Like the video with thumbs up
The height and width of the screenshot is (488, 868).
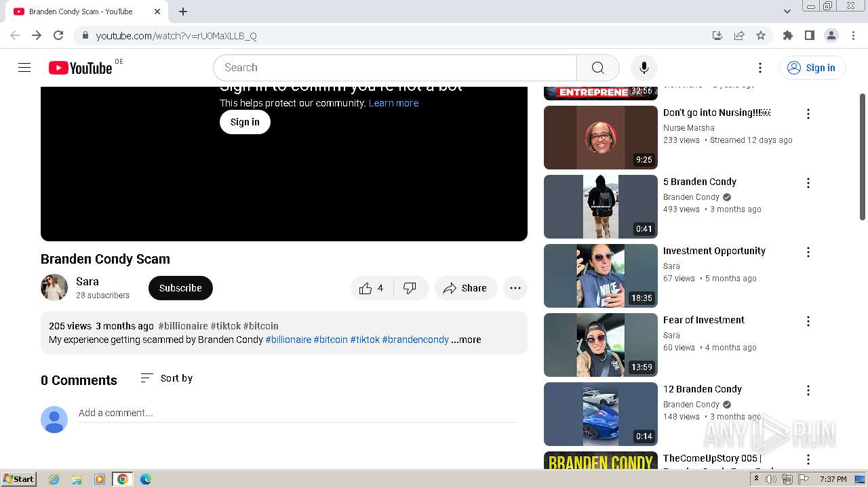click(x=372, y=288)
